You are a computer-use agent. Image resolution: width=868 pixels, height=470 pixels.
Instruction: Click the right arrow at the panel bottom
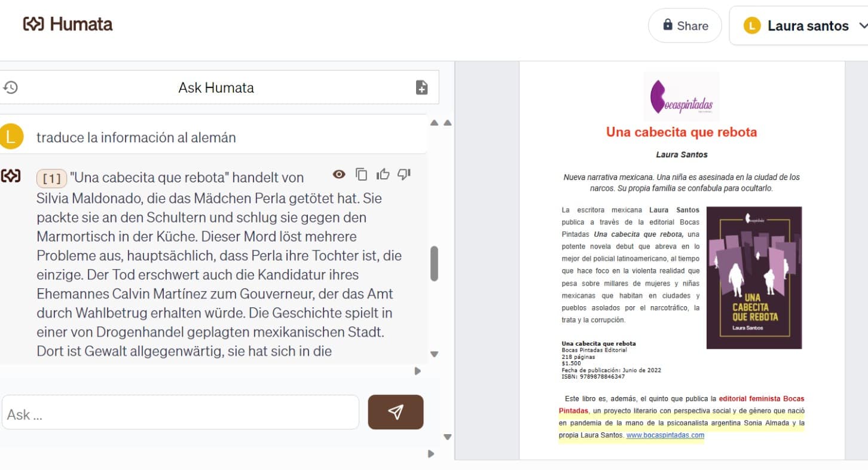point(430,454)
